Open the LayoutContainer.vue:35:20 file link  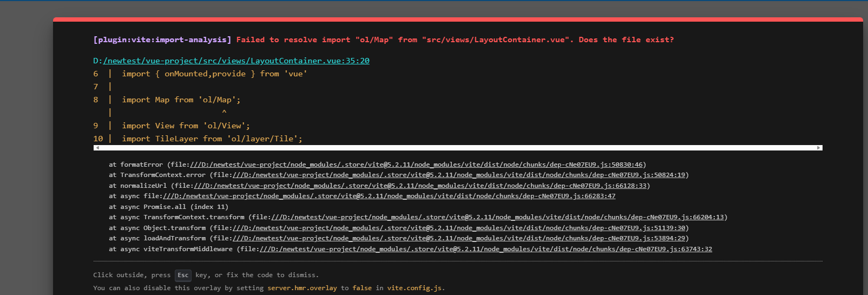click(x=236, y=61)
